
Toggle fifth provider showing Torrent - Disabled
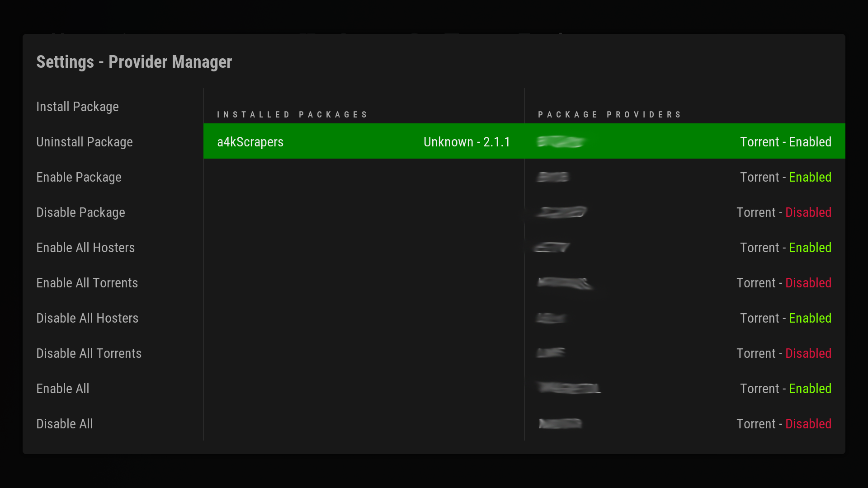coord(684,283)
